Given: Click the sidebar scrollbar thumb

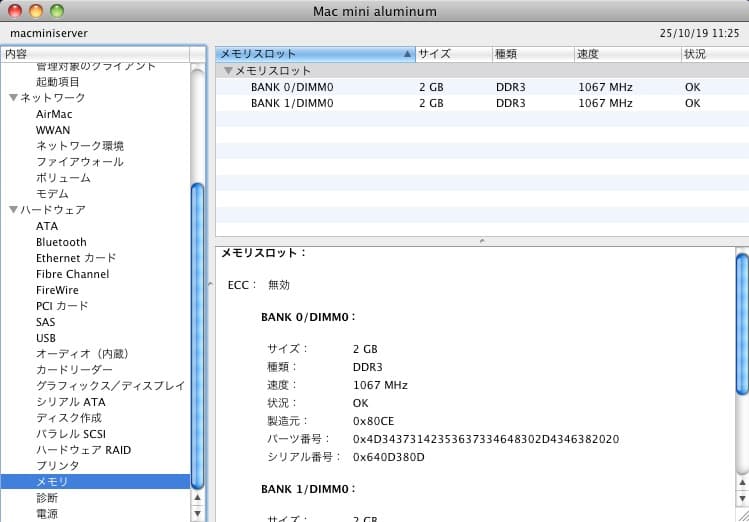Looking at the screenshot, I should click(197, 336).
